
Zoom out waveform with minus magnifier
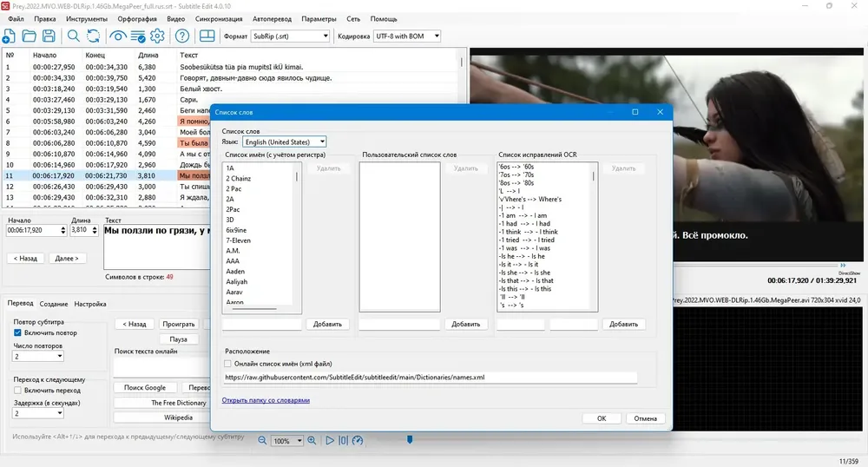point(262,440)
